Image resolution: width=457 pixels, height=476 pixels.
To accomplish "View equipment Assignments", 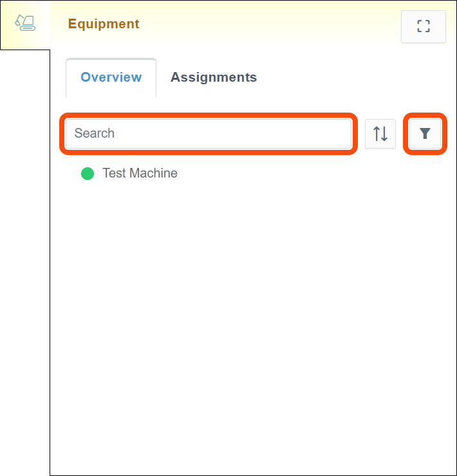I will tap(214, 78).
